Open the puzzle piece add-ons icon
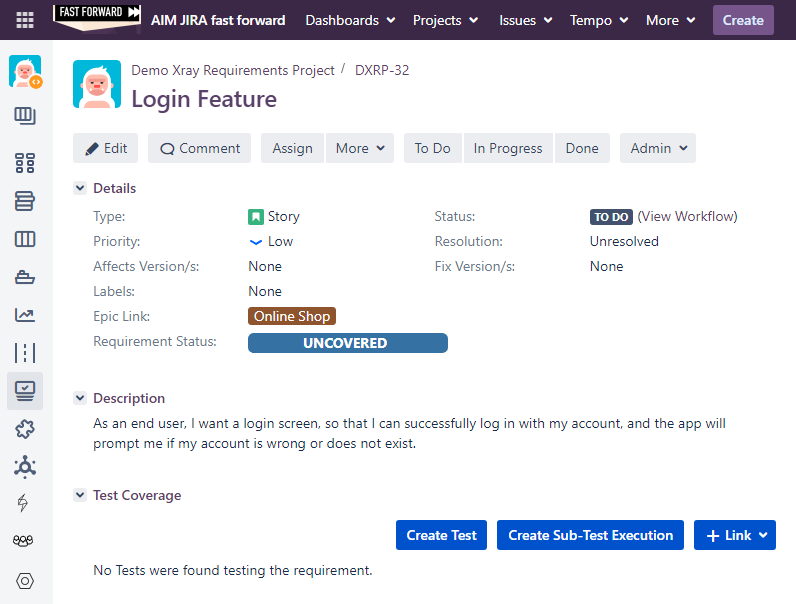This screenshot has width=796, height=604. click(25, 429)
